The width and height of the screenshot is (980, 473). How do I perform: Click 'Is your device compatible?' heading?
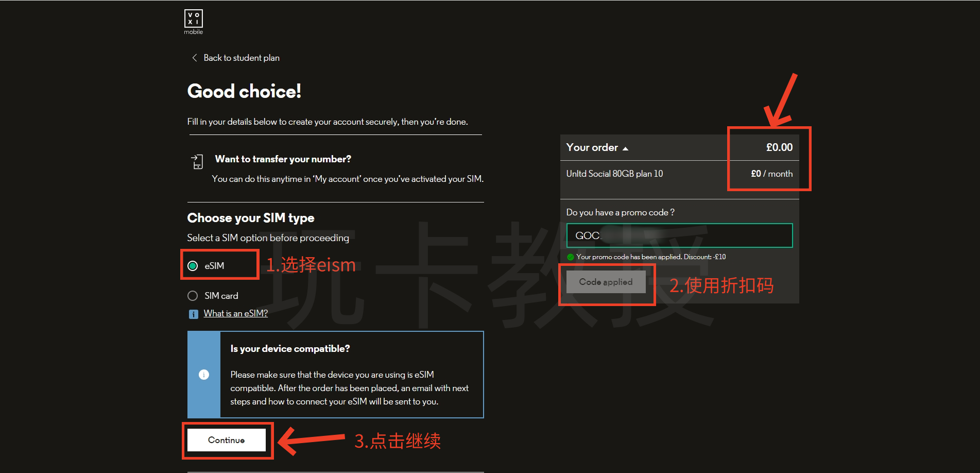pyautogui.click(x=290, y=349)
